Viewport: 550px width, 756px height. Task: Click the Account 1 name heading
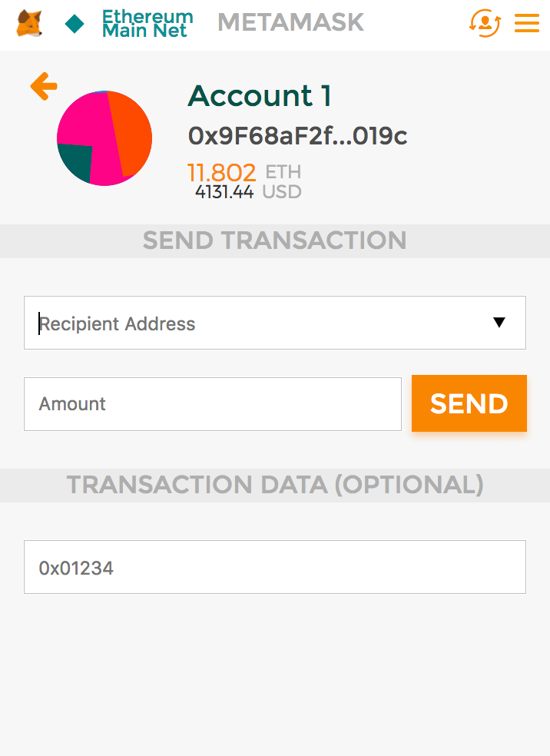(260, 96)
